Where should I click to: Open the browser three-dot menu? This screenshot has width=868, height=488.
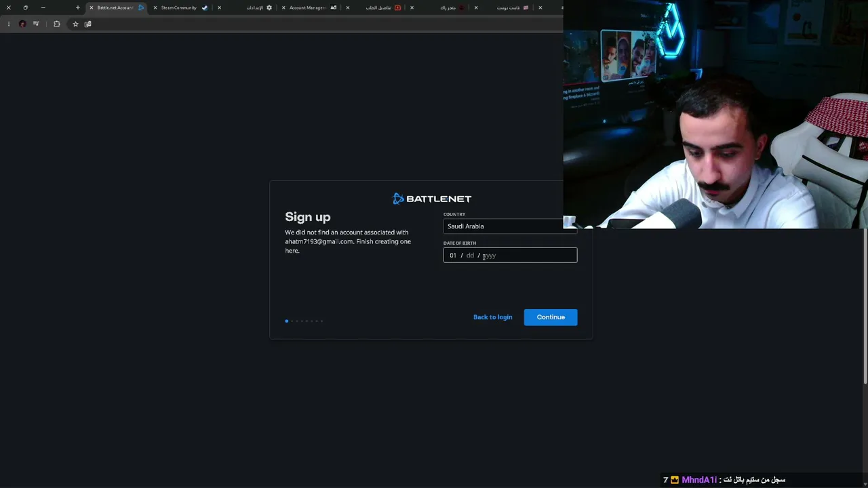(x=8, y=24)
